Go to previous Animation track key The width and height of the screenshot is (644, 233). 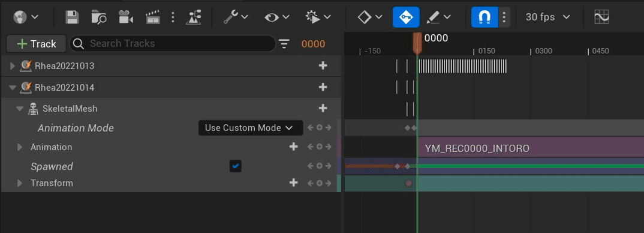311,147
